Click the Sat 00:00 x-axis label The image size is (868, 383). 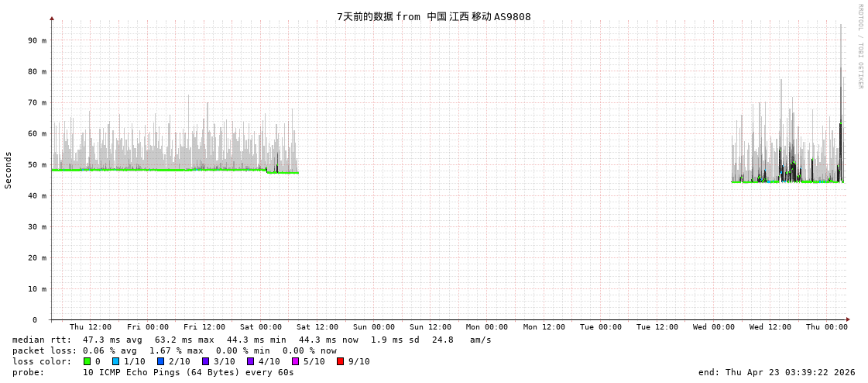[261, 327]
